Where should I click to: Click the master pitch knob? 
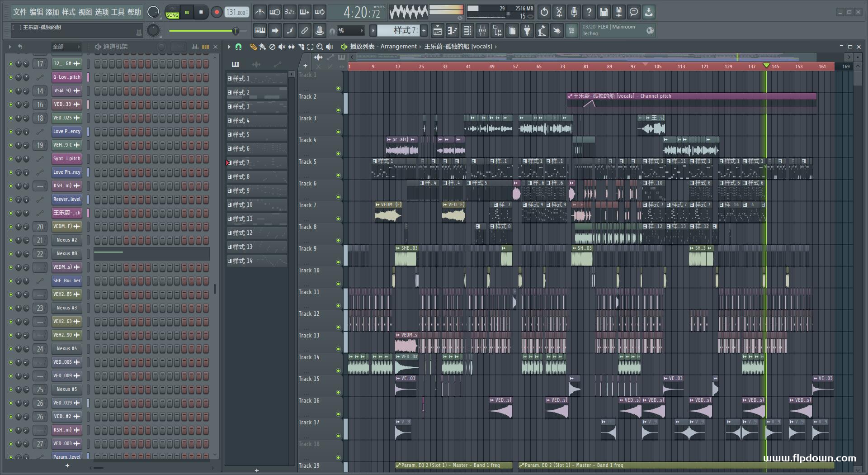click(x=154, y=30)
